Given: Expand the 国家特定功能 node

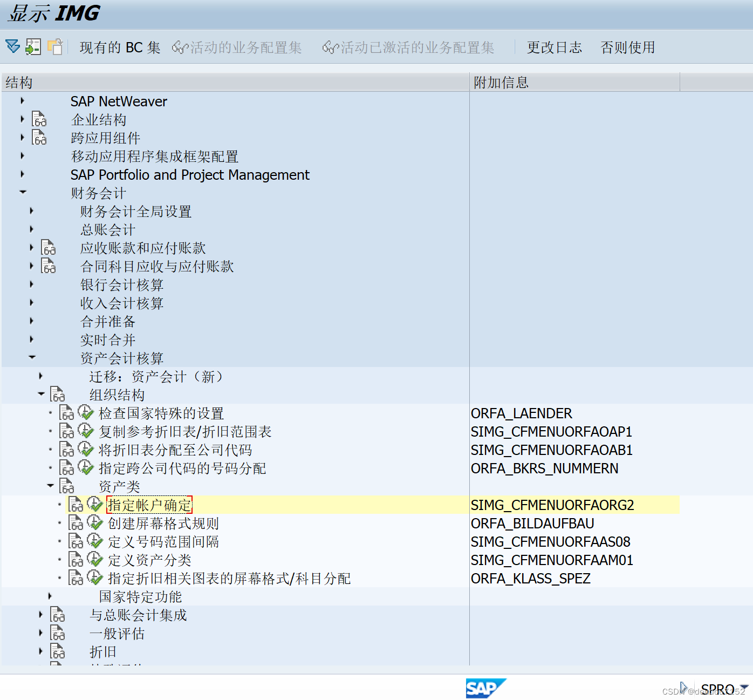Looking at the screenshot, I should [x=50, y=596].
